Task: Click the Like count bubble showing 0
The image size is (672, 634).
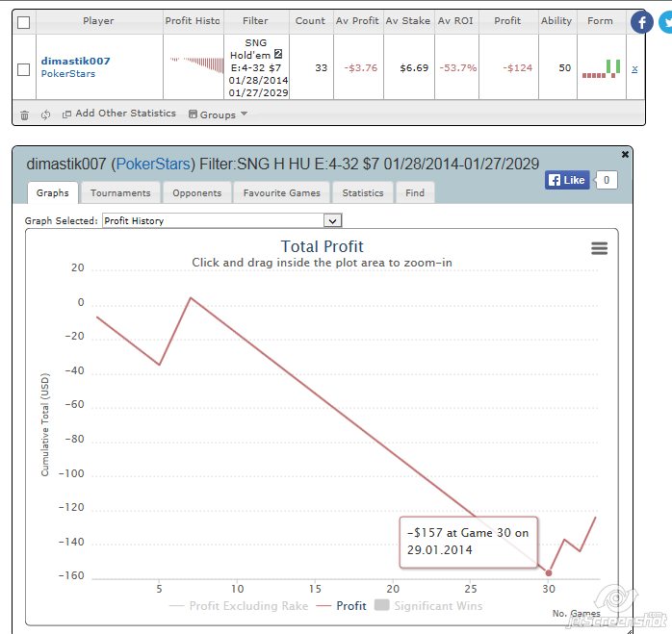Action: pyautogui.click(x=606, y=180)
